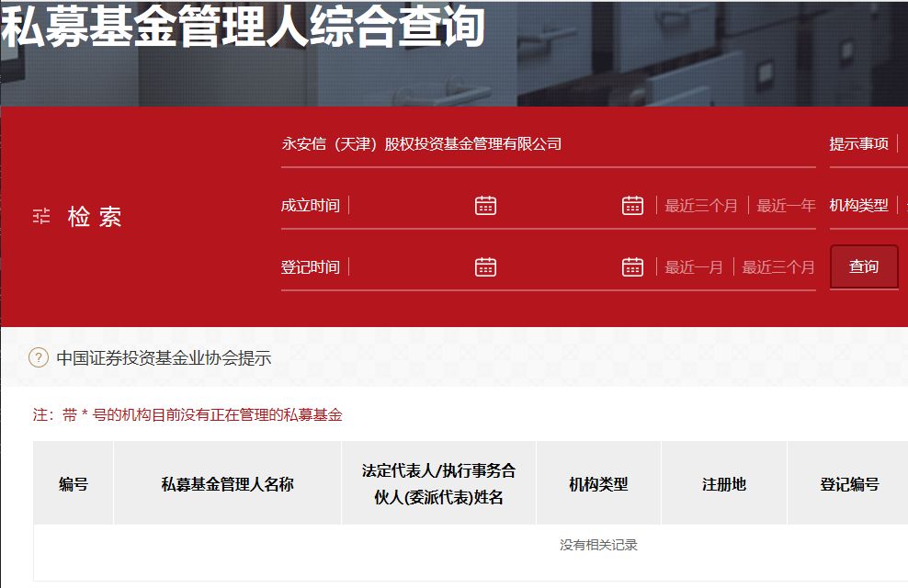Viewport: 908px width, 588px height.
Task: Click the 注册地 column header
Action: tap(724, 484)
